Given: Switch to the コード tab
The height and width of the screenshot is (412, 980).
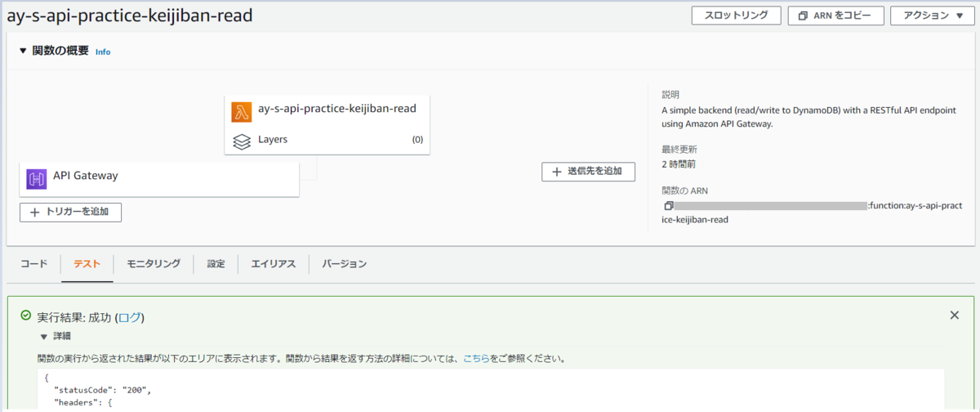Looking at the screenshot, I should pos(34,264).
